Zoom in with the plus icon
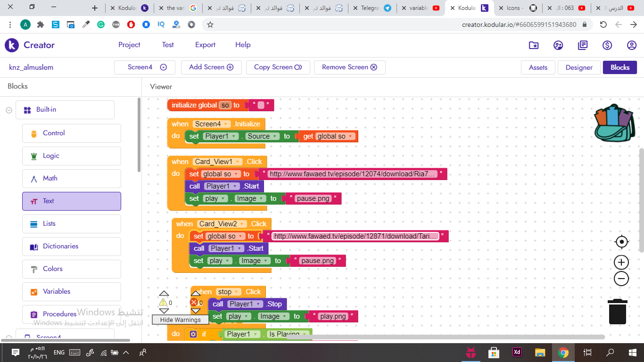 pos(622,262)
